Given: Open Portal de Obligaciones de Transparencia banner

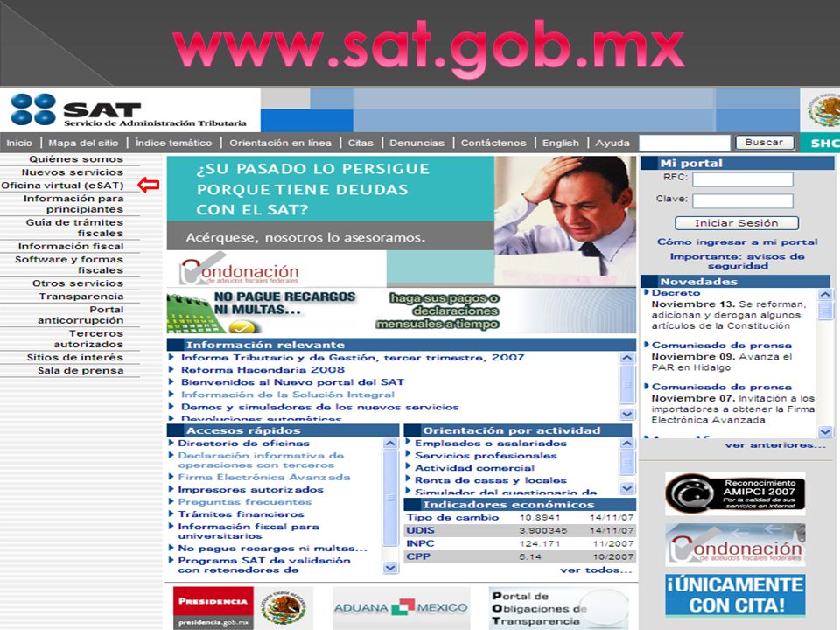Looking at the screenshot, I should click(557, 607).
